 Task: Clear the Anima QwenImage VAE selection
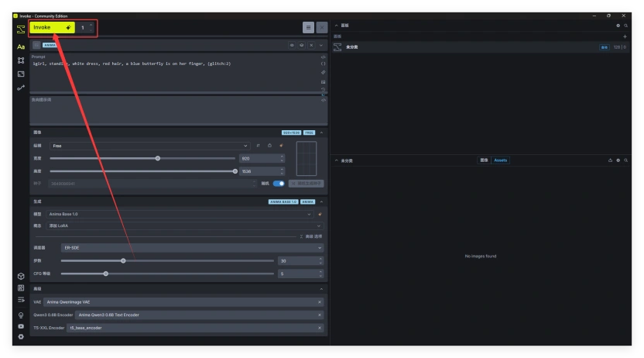320,302
